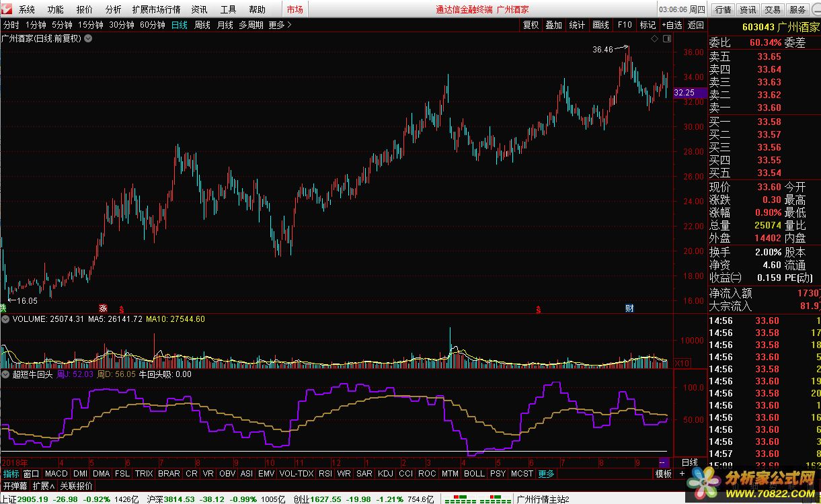Open the 报价 menu

coord(85,9)
